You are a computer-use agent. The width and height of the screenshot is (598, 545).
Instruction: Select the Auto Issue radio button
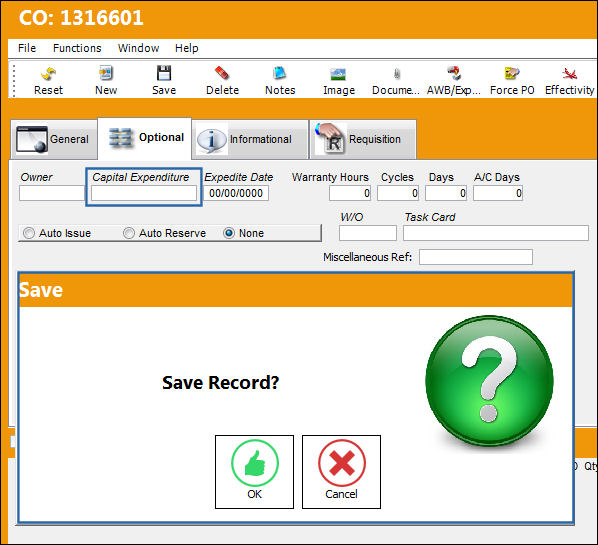coord(29,233)
